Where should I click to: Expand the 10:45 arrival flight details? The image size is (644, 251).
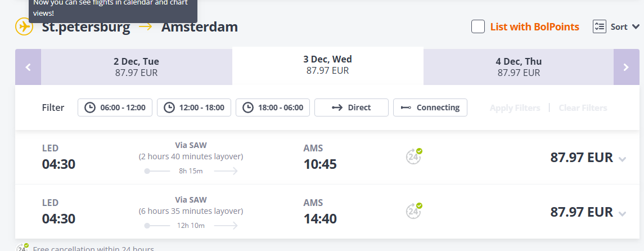pyautogui.click(x=622, y=159)
